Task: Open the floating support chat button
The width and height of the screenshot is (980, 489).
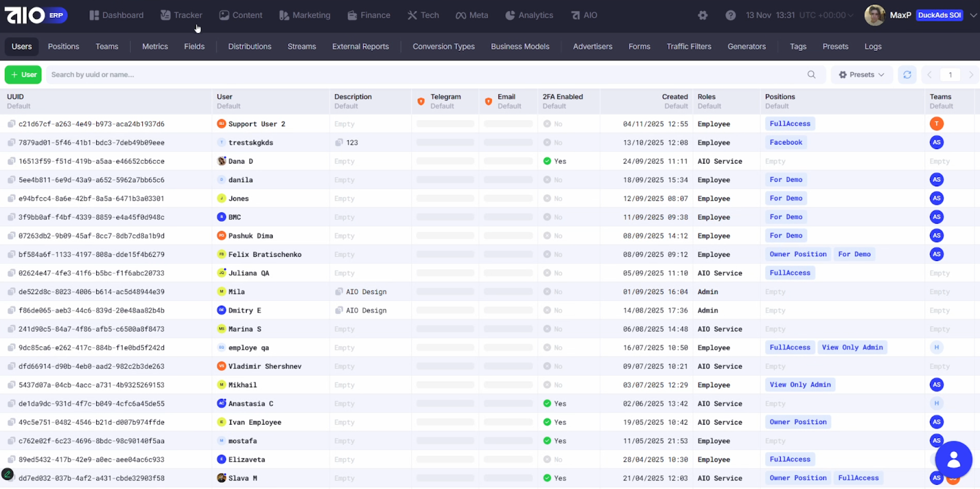Action: pos(953,460)
